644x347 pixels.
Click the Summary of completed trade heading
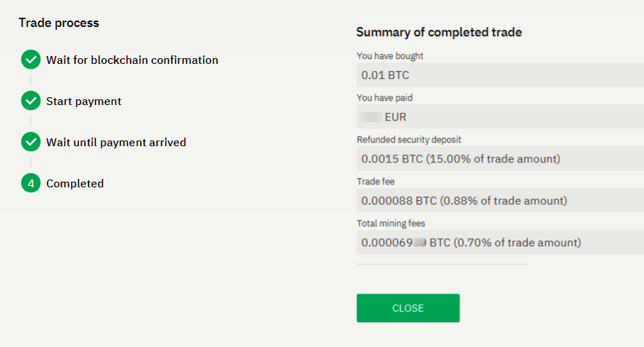[x=439, y=32]
